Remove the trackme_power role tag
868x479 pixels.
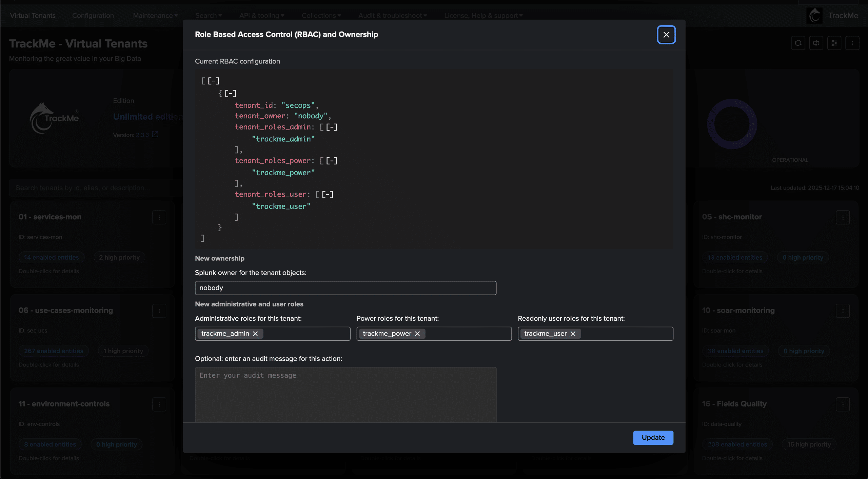417,334
